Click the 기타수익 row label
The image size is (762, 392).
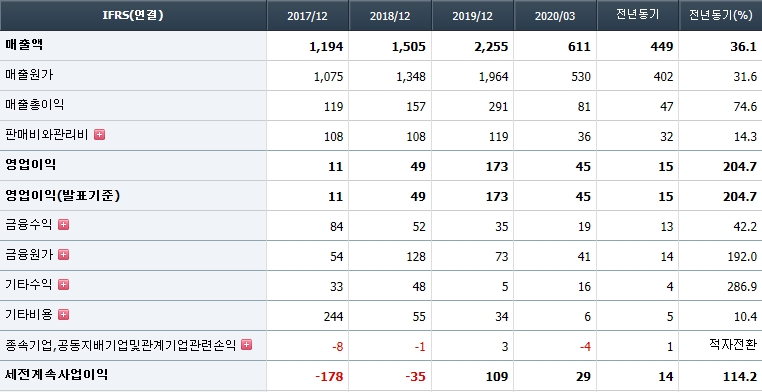[29, 285]
